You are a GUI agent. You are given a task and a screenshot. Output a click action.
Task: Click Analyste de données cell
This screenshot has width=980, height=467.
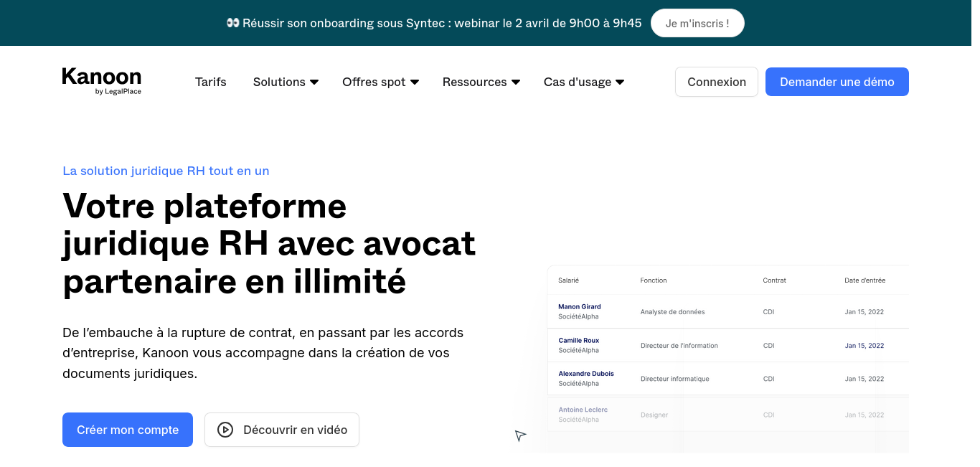(673, 312)
